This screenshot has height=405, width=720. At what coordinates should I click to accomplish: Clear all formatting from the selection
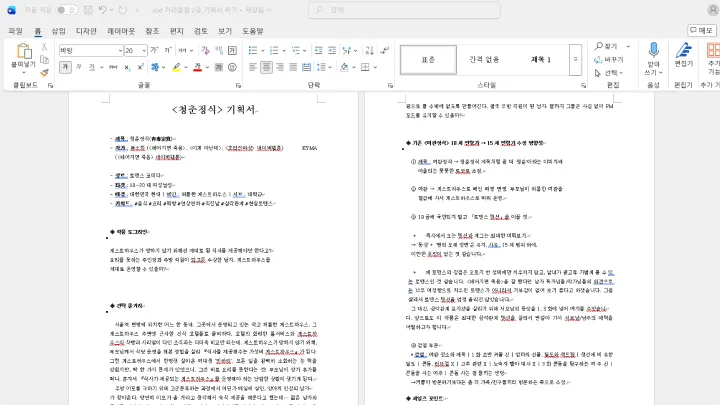[x=205, y=50]
